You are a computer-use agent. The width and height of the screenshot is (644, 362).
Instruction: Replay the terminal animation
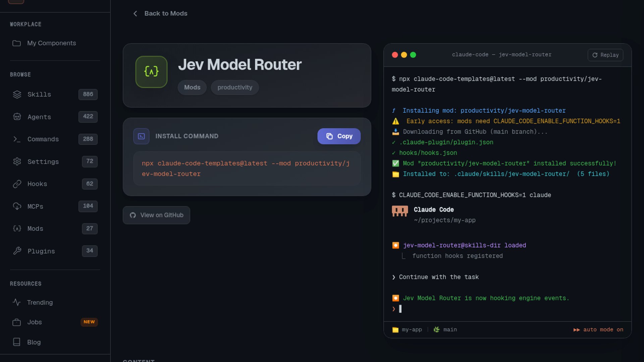[605, 55]
